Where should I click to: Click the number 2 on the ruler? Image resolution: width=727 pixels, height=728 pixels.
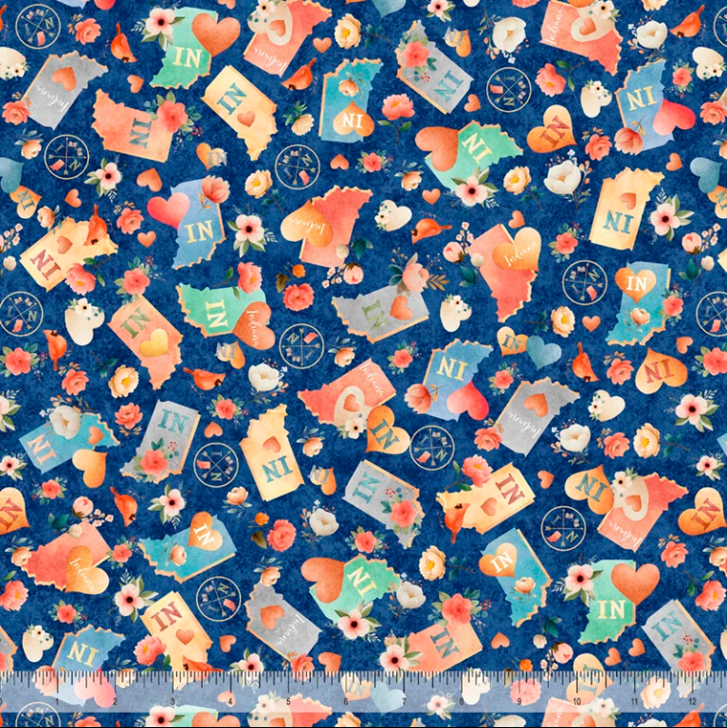114,701
